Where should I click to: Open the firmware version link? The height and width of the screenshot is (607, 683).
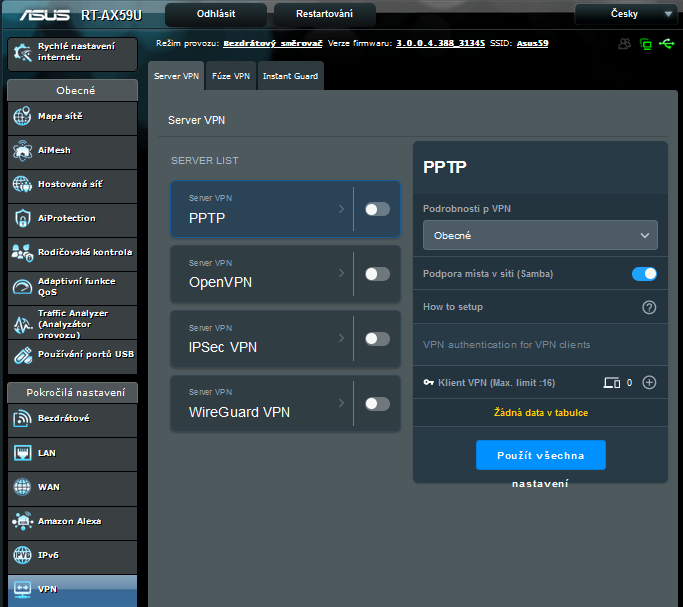click(x=440, y=44)
